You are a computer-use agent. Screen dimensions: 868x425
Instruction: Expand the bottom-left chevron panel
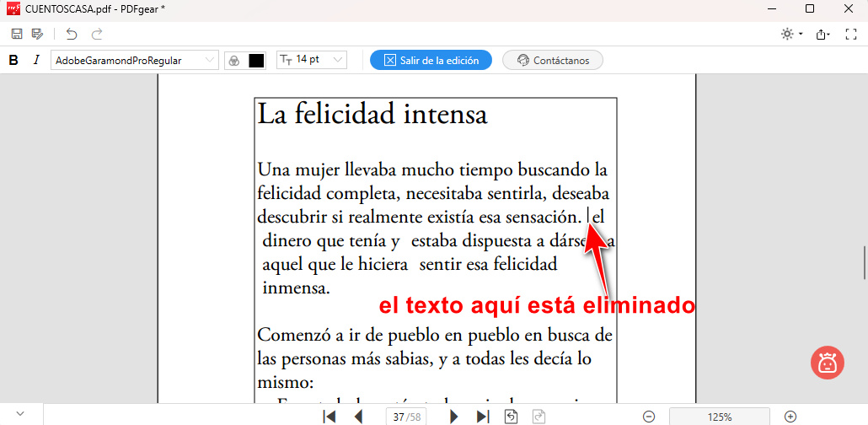point(20,413)
